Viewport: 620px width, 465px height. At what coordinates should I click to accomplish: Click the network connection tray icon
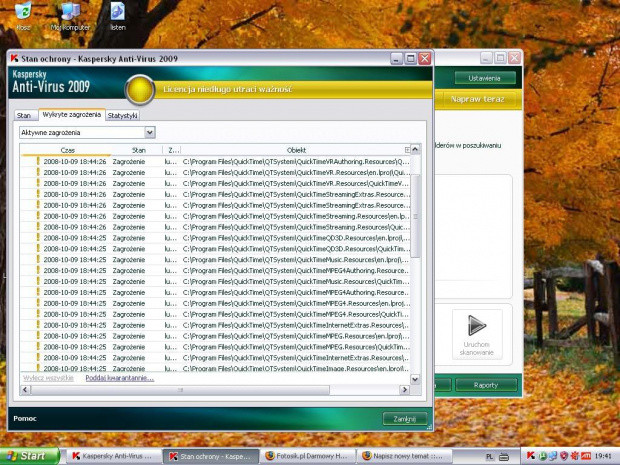point(553,456)
